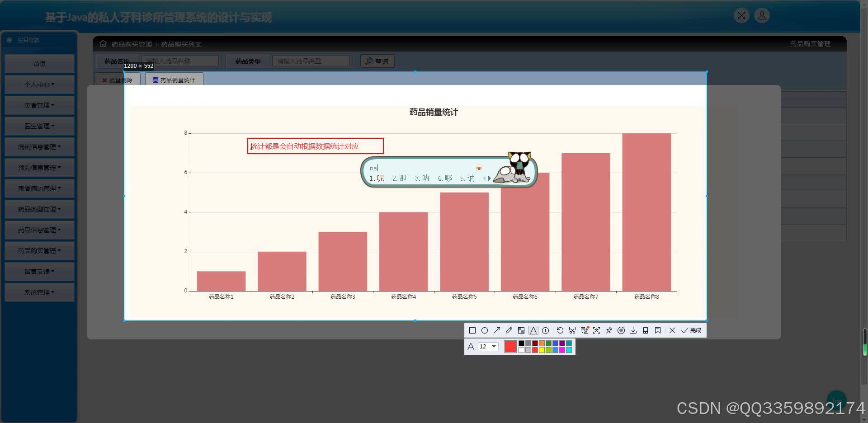Select the arrow drawing tool
This screenshot has height=423, width=868.
click(497, 330)
